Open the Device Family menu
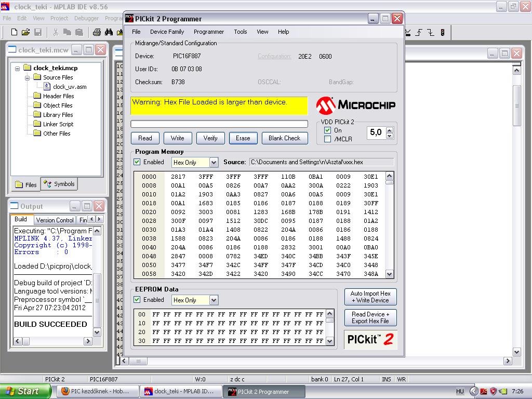This screenshot has width=532, height=399. coord(167,32)
